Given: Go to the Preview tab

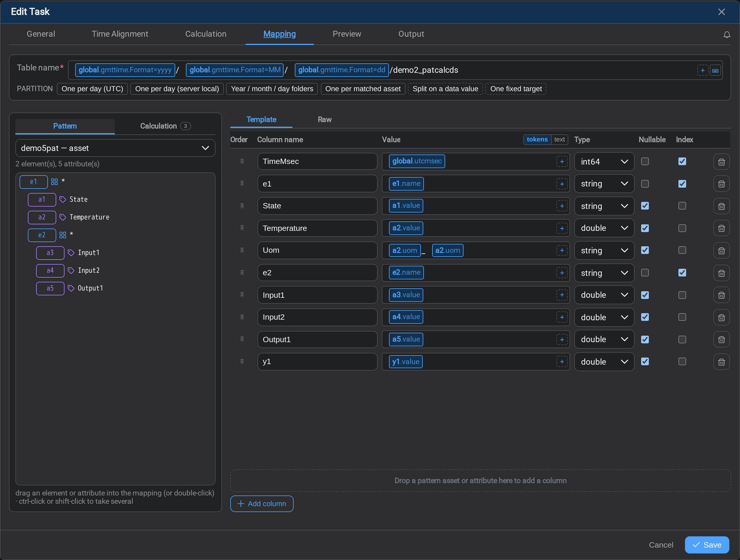Looking at the screenshot, I should coord(347,34).
